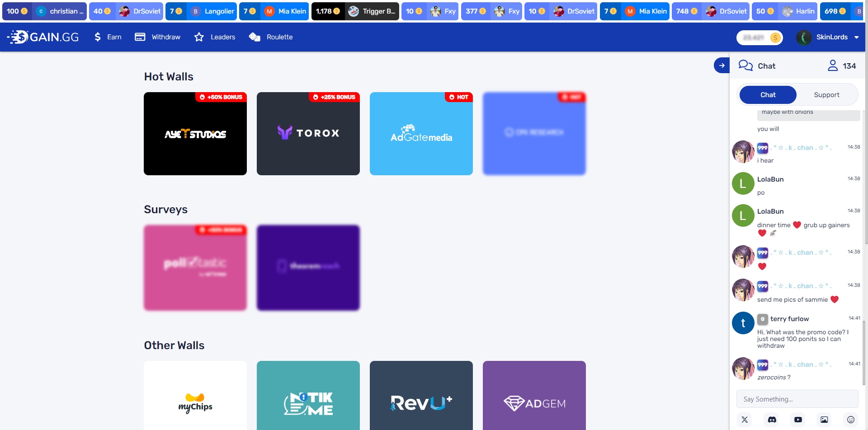Open the AdGem offerwall card
The image size is (868, 430).
[534, 396]
